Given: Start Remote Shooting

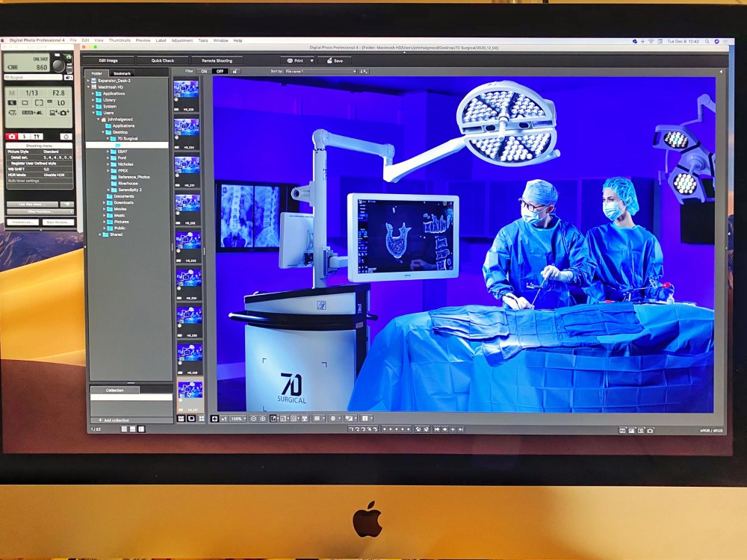Looking at the screenshot, I should (x=217, y=60).
